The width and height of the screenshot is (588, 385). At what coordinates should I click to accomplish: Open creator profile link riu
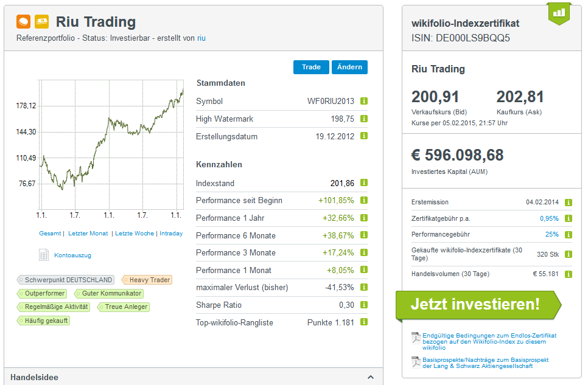tap(201, 38)
